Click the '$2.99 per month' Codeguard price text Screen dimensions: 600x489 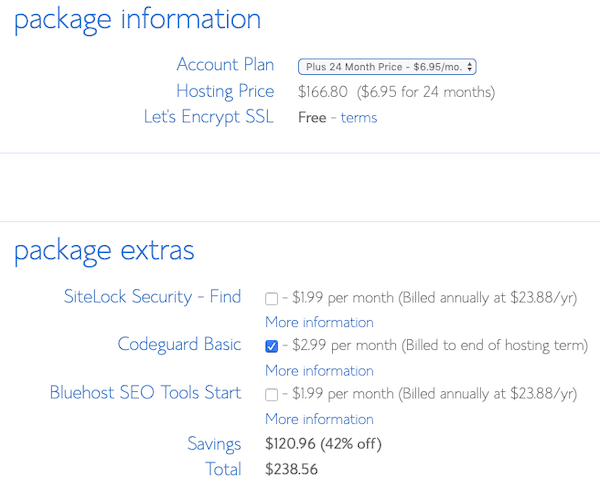(x=344, y=346)
